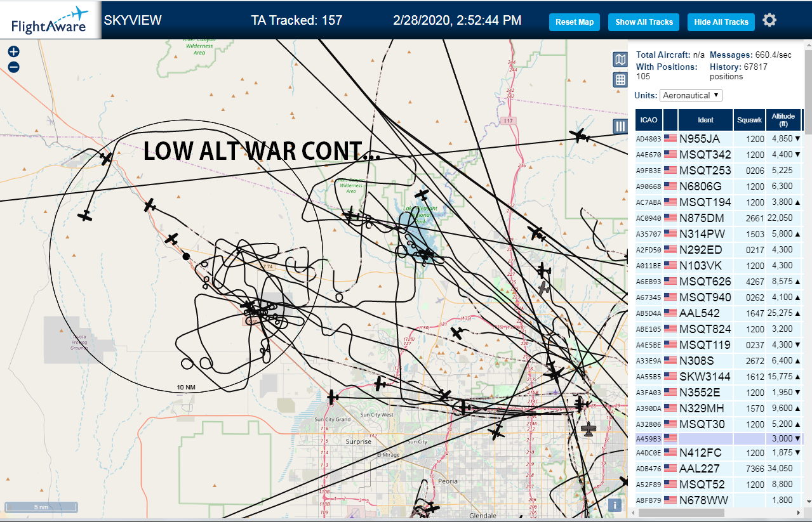The image size is (812, 522).
Task: Select aircraft N292ED in the list
Action: 719,249
